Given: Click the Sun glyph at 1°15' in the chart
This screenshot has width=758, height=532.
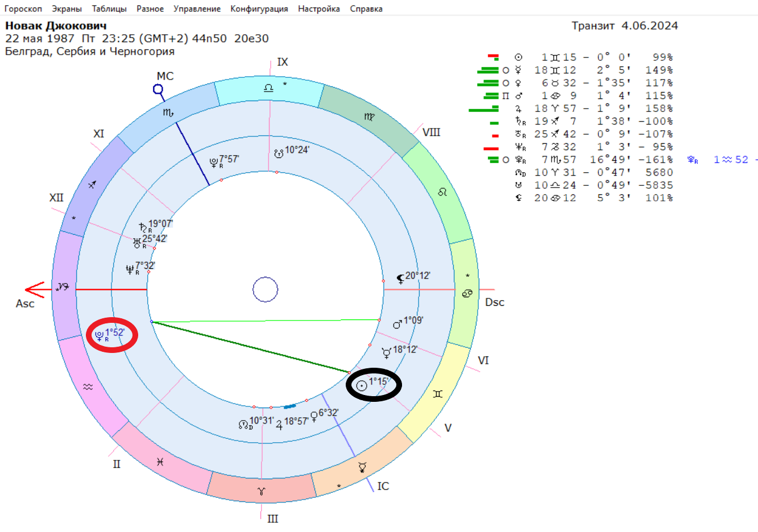Looking at the screenshot, I should (361, 386).
